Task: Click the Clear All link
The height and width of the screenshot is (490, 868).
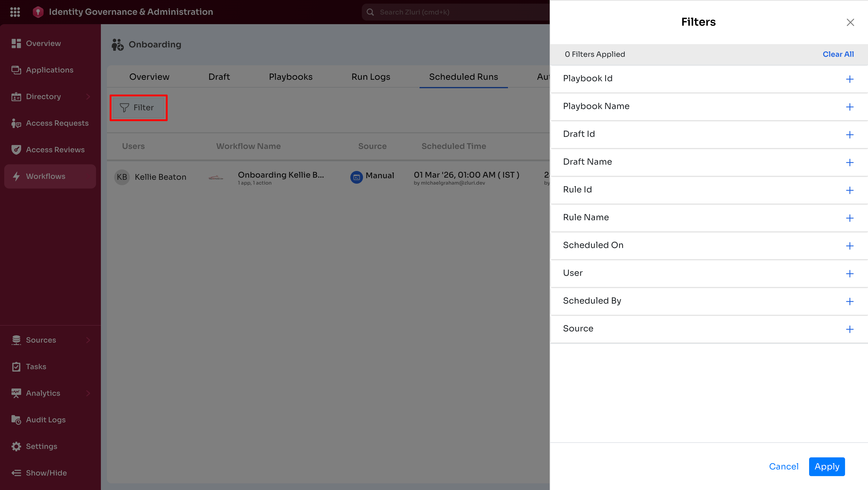Action: (838, 54)
